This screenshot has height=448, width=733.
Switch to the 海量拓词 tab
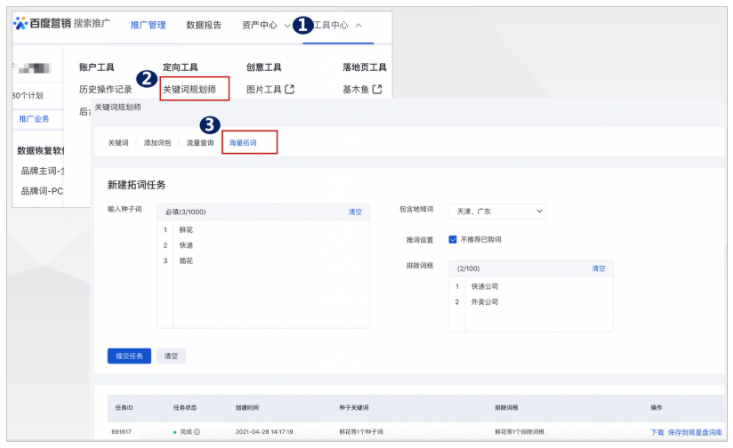click(243, 143)
